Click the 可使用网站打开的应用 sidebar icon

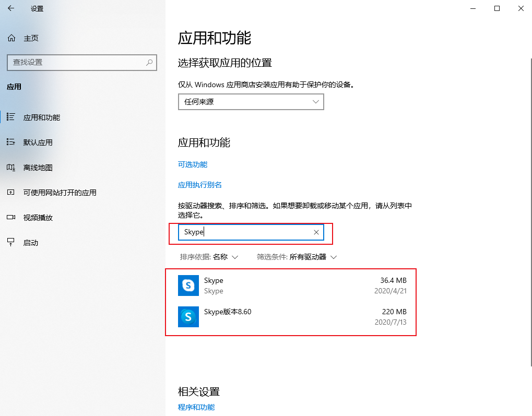11,193
